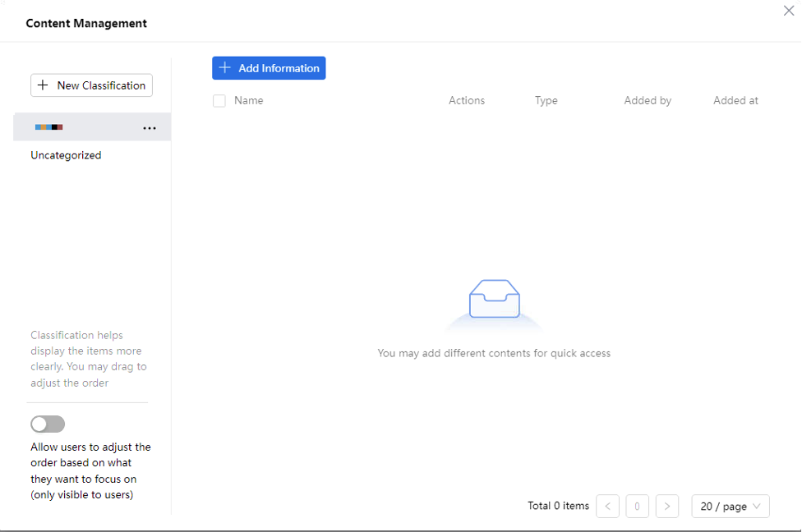This screenshot has width=802, height=532.
Task: Click the Added at column header
Action: (x=735, y=101)
